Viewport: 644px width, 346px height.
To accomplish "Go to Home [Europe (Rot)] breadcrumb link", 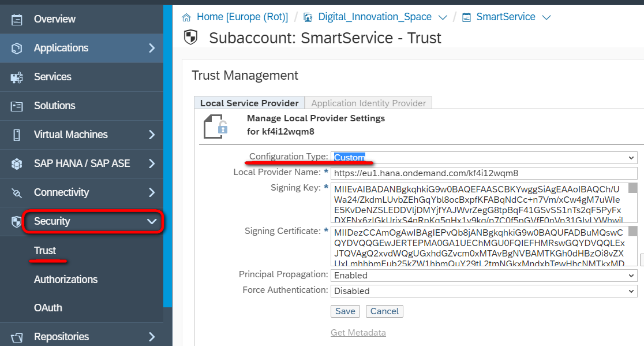I will (x=242, y=17).
